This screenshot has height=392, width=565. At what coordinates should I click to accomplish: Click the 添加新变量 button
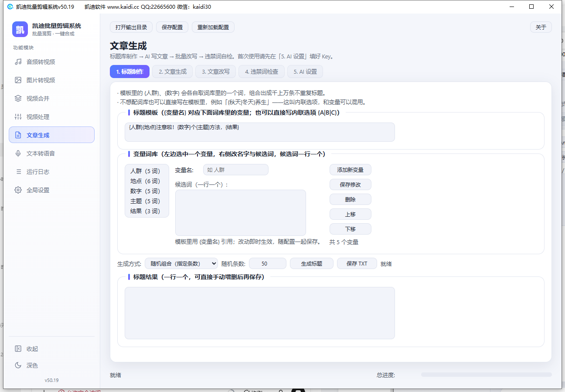[351, 170]
